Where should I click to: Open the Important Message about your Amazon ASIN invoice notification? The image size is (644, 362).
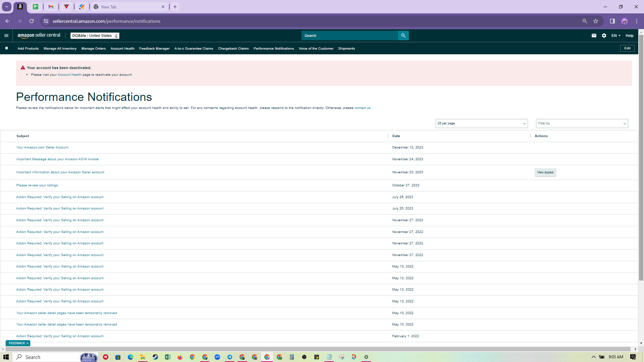coord(57,159)
